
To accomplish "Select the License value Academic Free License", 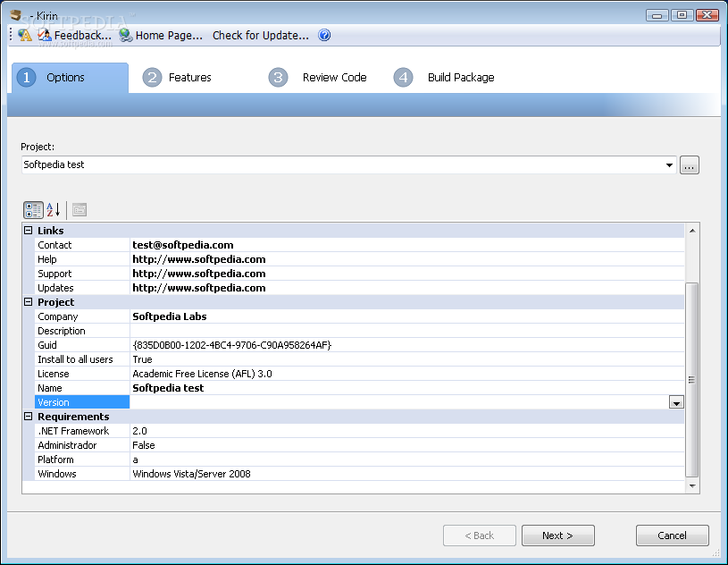I will [x=203, y=374].
